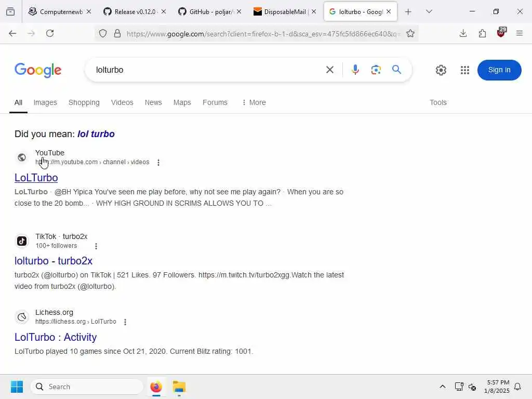
Task: Click the Sign in button
Action: point(499,70)
